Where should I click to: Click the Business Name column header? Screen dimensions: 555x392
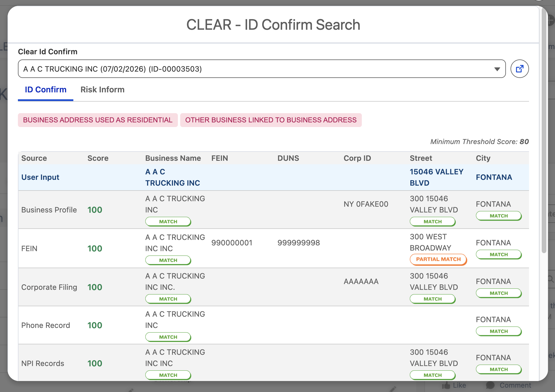tap(173, 158)
